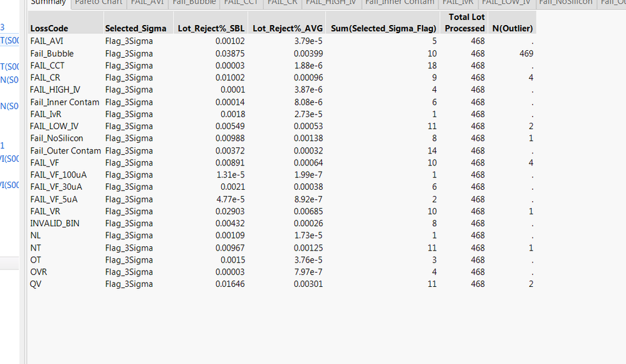Click the Total Lot Processed column header
The width and height of the screenshot is (626, 364).
point(465,23)
